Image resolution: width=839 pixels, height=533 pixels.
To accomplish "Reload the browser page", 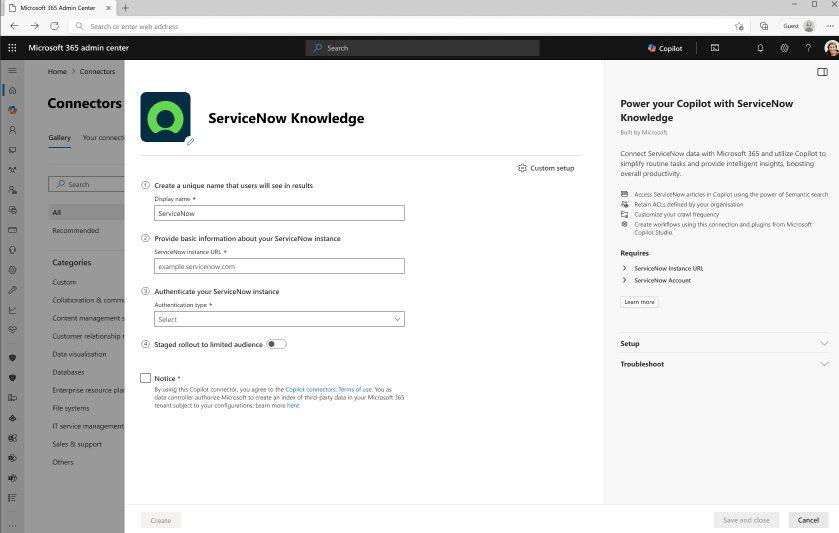I will pos(55,26).
